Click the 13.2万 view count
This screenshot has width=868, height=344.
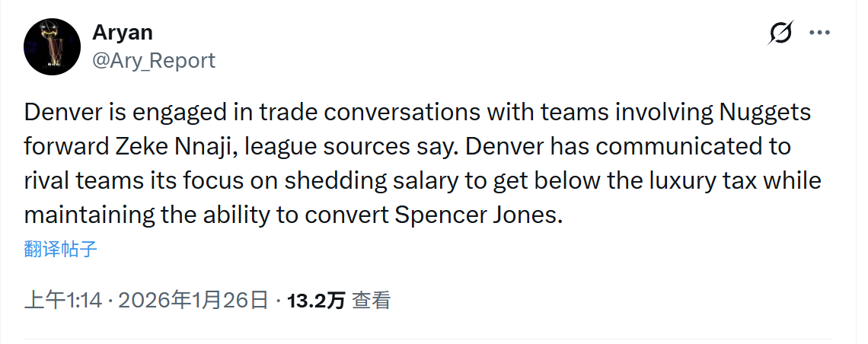tap(315, 301)
